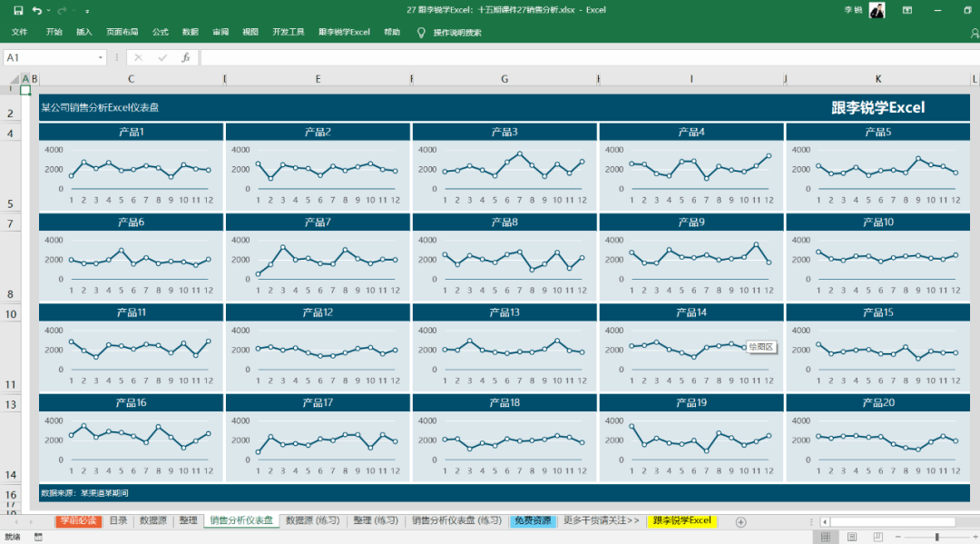
Task: Select the 数据源 sheet tab
Action: (152, 521)
